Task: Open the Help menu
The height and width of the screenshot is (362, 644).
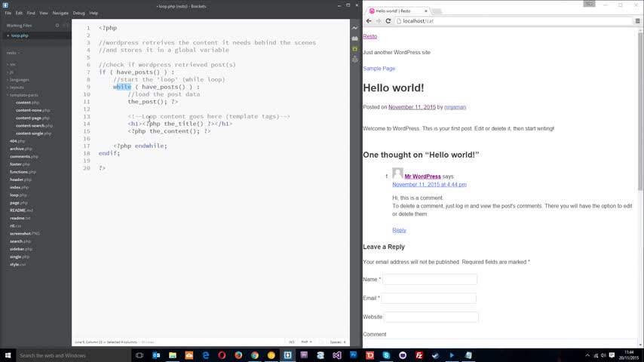Action: click(x=94, y=13)
